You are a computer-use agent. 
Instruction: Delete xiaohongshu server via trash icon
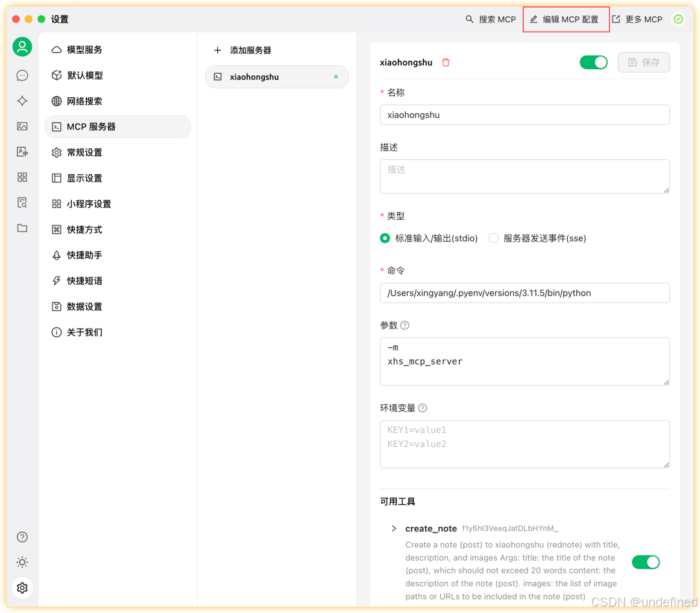point(445,62)
